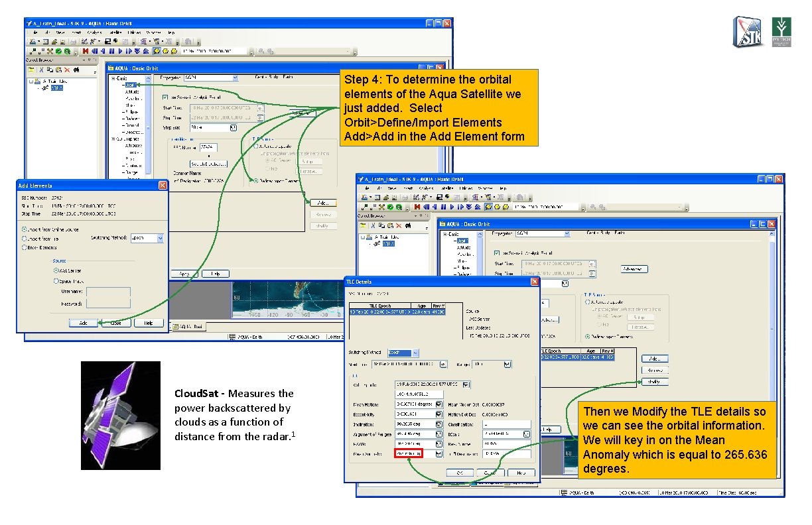Open the File menu in left STK window

tap(35, 32)
